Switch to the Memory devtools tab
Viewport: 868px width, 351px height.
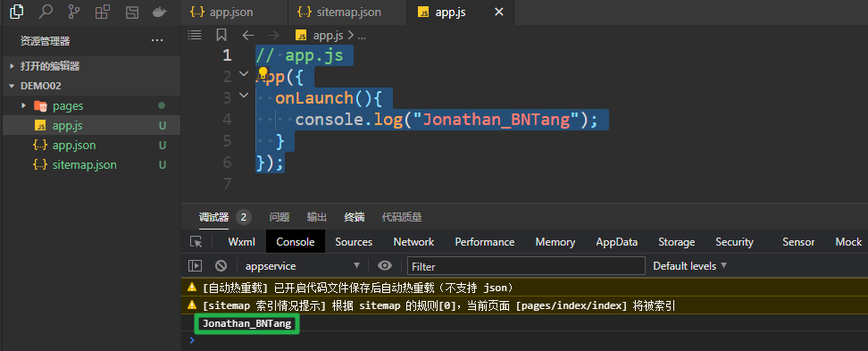click(555, 242)
